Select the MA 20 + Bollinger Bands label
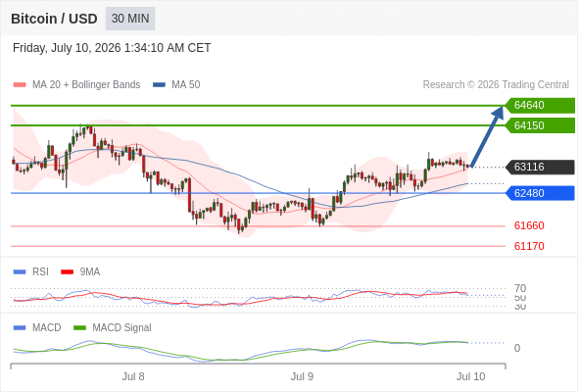The height and width of the screenshot is (392, 578). pyautogui.click(x=86, y=85)
